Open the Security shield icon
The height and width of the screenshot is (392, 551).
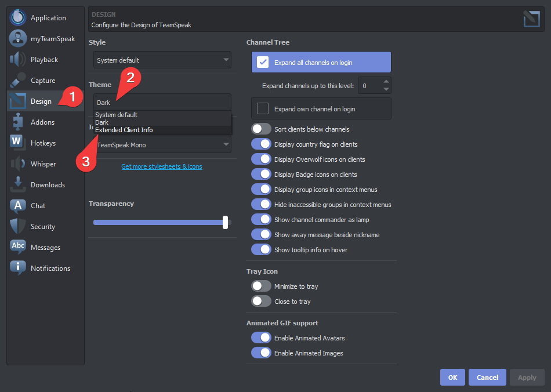pos(18,226)
